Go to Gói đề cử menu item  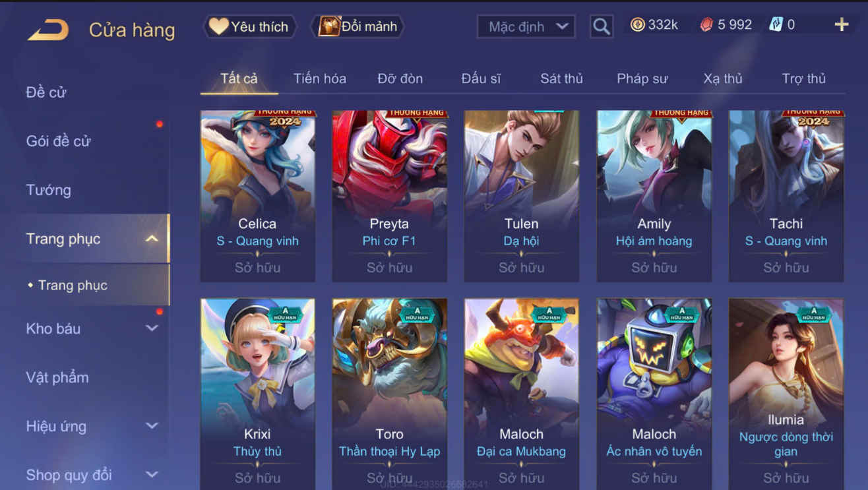[58, 141]
